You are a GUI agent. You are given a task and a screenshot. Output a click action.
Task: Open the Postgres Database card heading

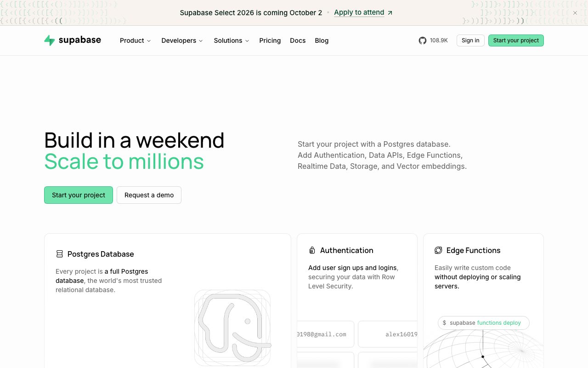[x=101, y=254]
